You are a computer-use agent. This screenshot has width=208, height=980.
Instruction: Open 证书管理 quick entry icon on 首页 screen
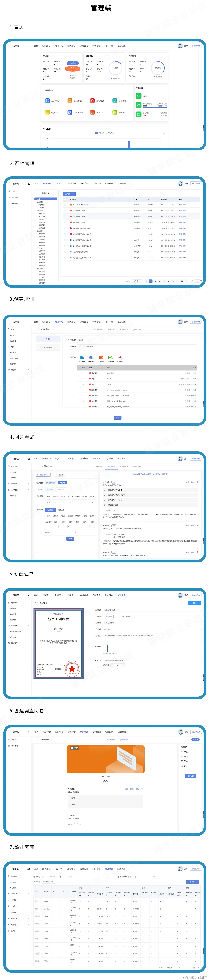(x=115, y=101)
